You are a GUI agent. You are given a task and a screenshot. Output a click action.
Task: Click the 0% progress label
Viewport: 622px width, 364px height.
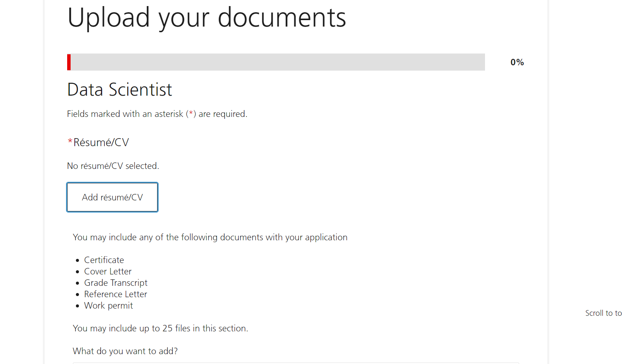coord(517,62)
